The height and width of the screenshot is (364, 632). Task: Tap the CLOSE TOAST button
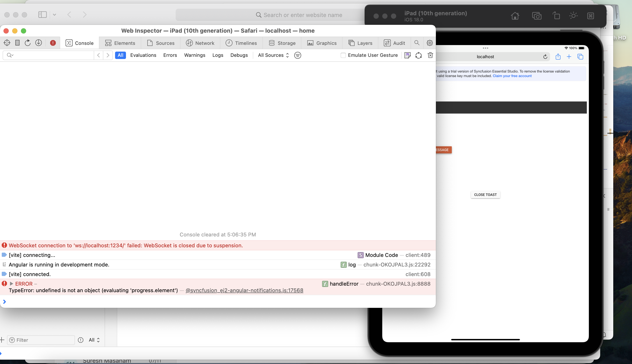[x=485, y=195]
